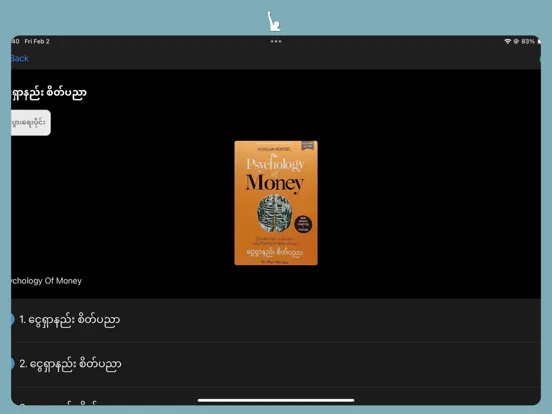This screenshot has width=552, height=414.
Task: Open the Psychology of Money book cover
Action: (276, 203)
